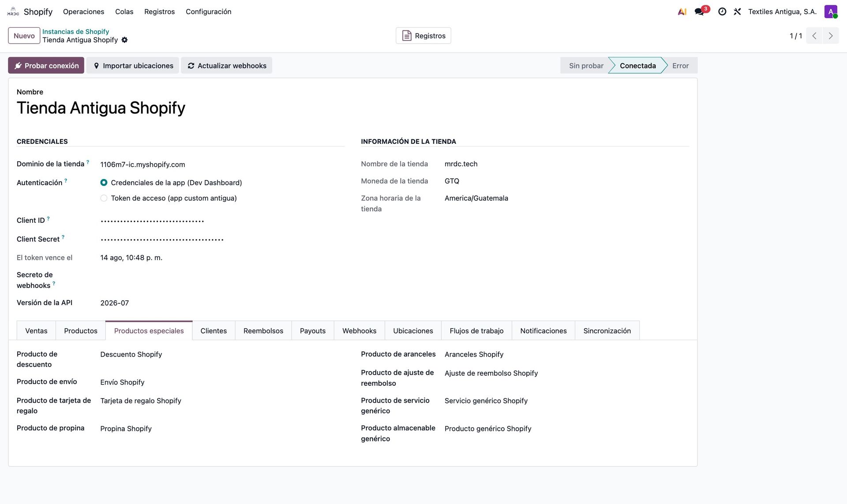847x504 pixels.
Task: Click the record pager 1 / 1
Action: tap(796, 36)
